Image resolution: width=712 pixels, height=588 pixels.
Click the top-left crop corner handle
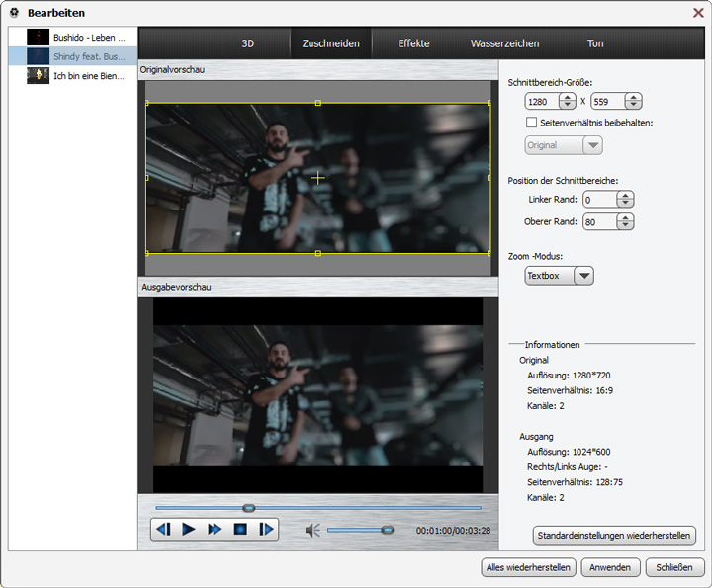click(146, 103)
